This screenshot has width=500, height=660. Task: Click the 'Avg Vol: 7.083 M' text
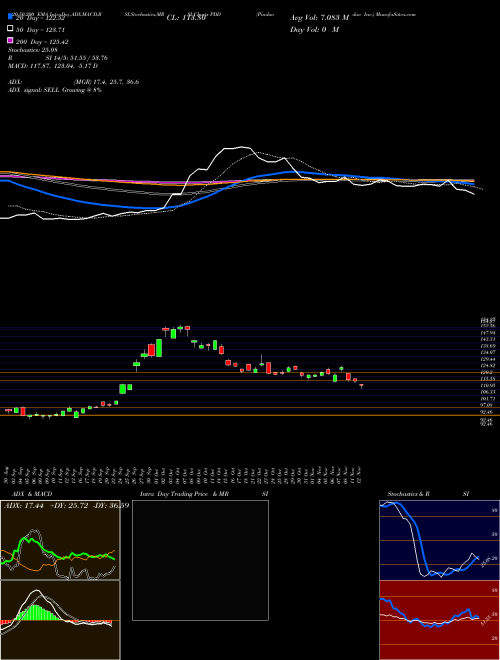pos(319,18)
